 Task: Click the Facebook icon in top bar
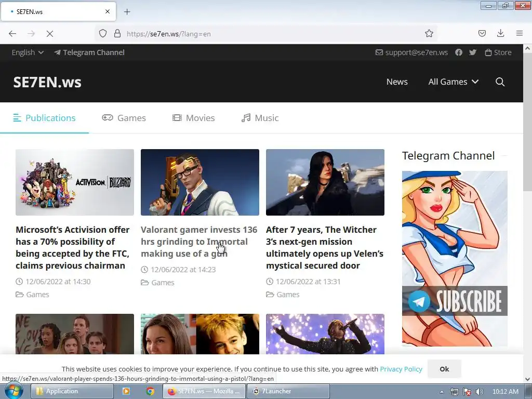coord(459,52)
